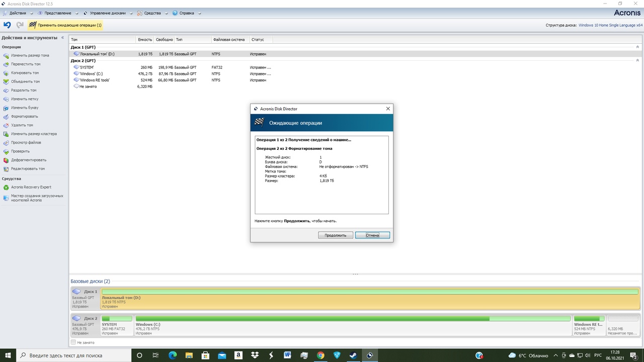Sort the volume list by 'Том' column

(103, 40)
